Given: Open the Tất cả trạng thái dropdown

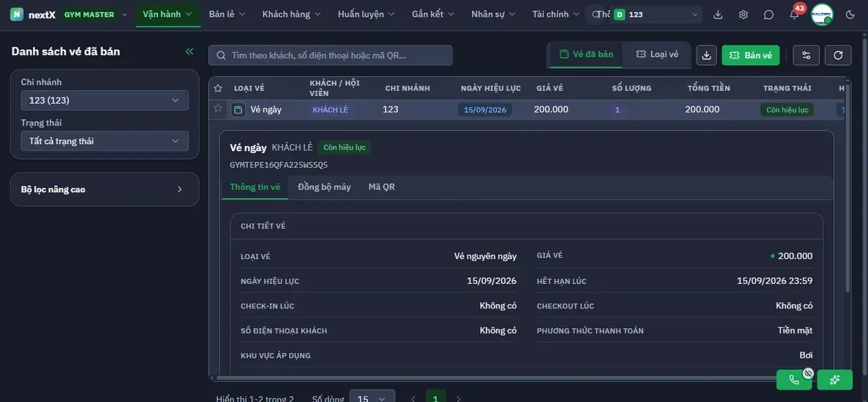Looking at the screenshot, I should click(x=104, y=141).
